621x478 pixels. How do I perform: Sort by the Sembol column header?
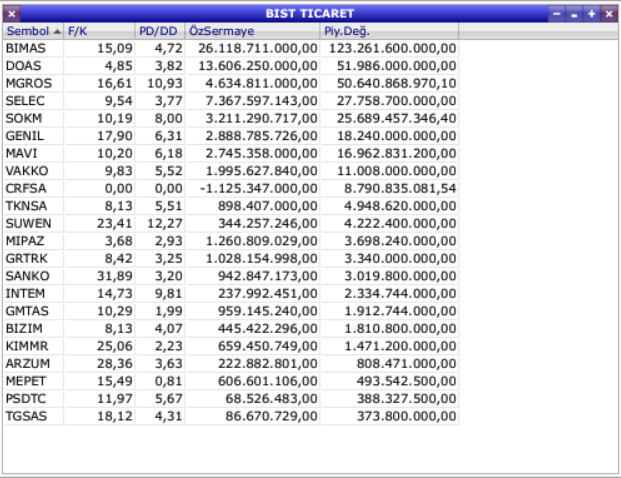pos(33,31)
